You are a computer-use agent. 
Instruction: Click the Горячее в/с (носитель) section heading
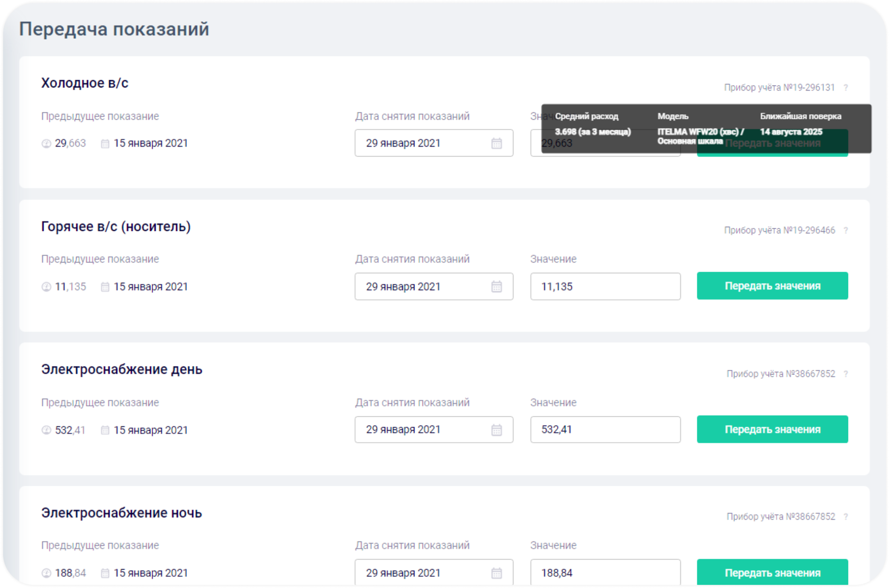tap(116, 227)
